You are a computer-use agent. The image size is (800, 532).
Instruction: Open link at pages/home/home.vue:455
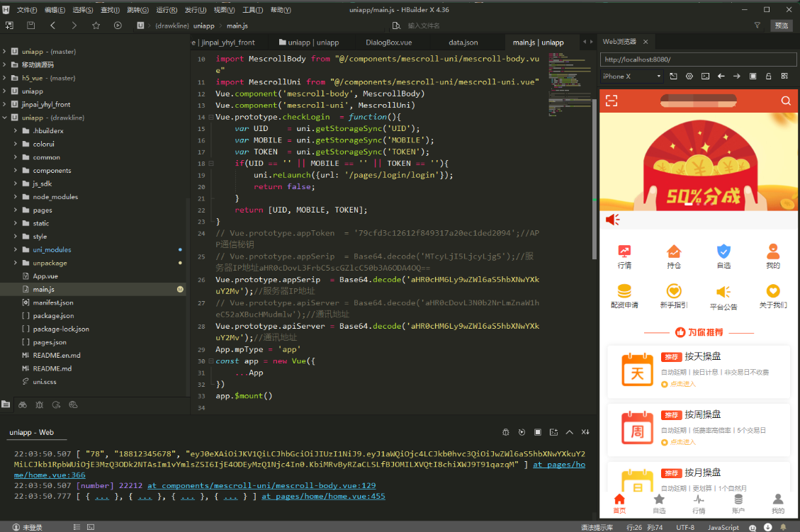point(323,497)
